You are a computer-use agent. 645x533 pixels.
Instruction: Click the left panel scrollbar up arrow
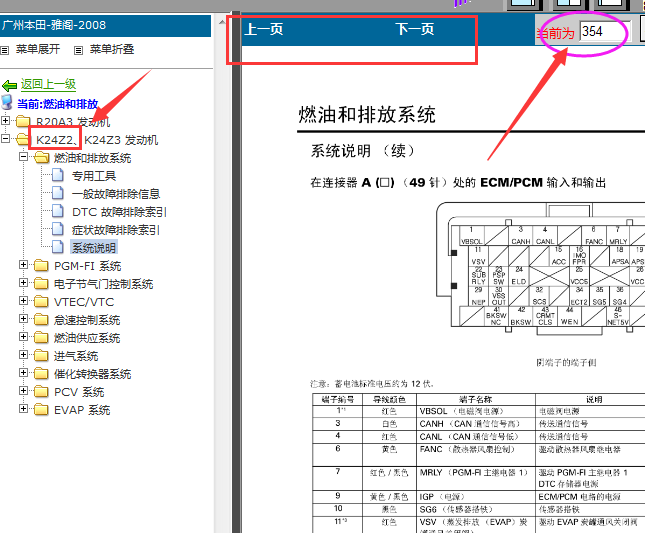point(222,22)
